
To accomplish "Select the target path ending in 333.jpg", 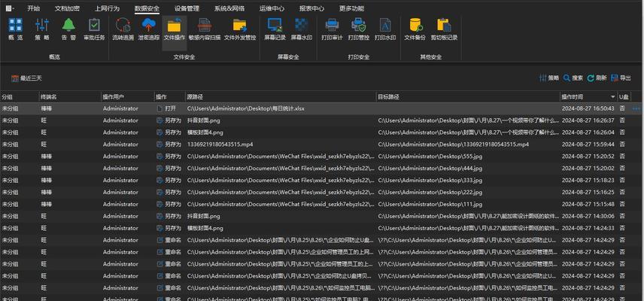I will tap(430, 181).
